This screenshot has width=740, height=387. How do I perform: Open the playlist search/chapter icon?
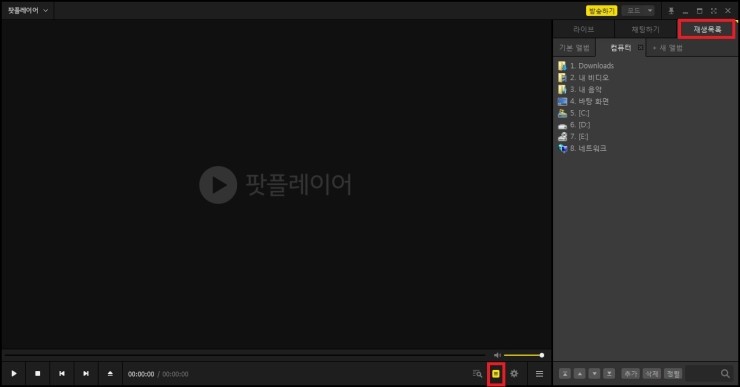click(477, 374)
